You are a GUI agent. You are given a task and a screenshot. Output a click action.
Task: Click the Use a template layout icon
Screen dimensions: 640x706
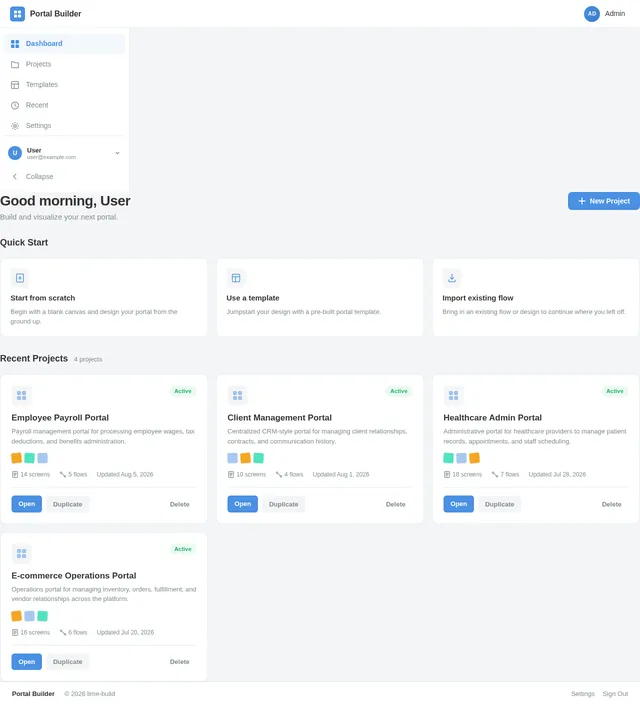pyautogui.click(x=236, y=278)
